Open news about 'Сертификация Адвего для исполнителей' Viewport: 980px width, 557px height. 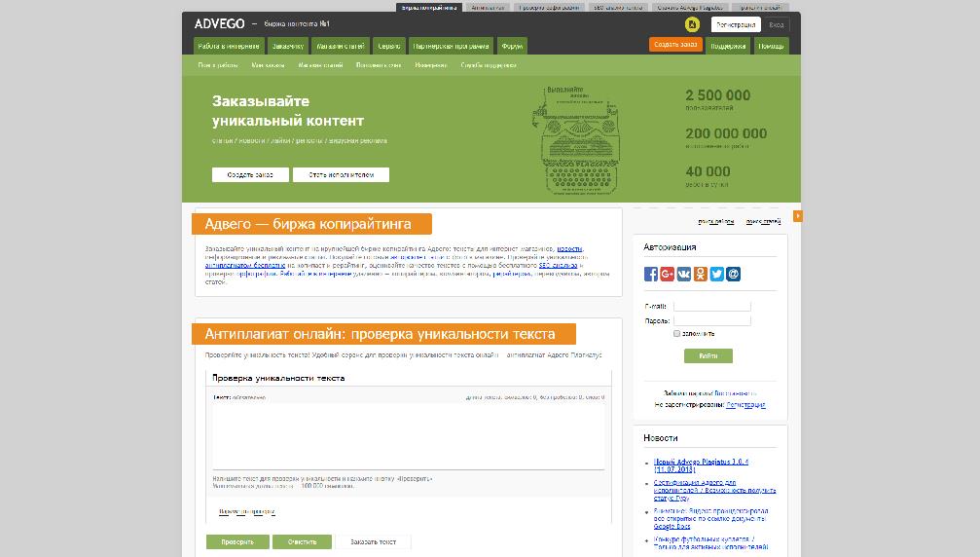click(715, 490)
